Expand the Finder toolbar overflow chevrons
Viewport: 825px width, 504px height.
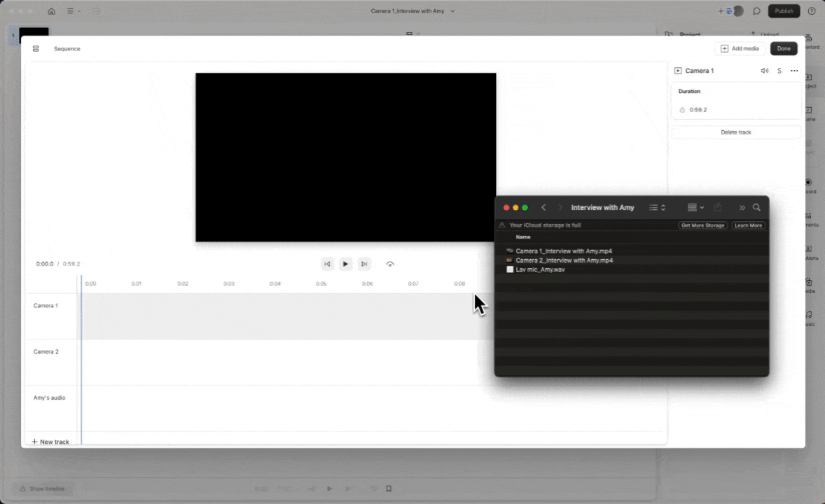click(742, 208)
